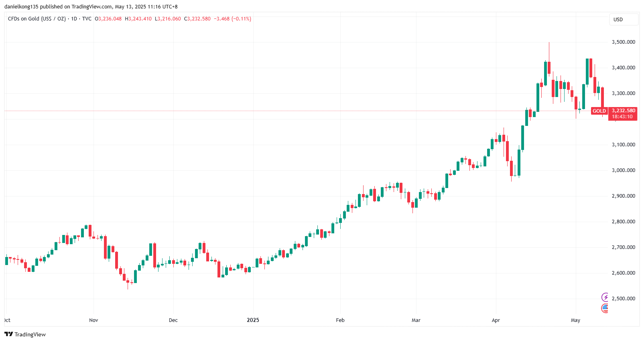Click the Feb label on time axis
This screenshot has height=342, width=644.
click(x=340, y=320)
